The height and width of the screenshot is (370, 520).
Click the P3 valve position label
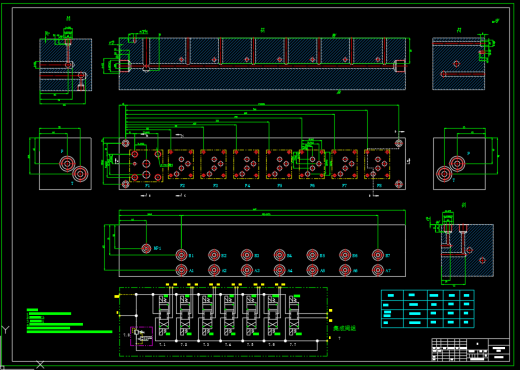[215, 186]
